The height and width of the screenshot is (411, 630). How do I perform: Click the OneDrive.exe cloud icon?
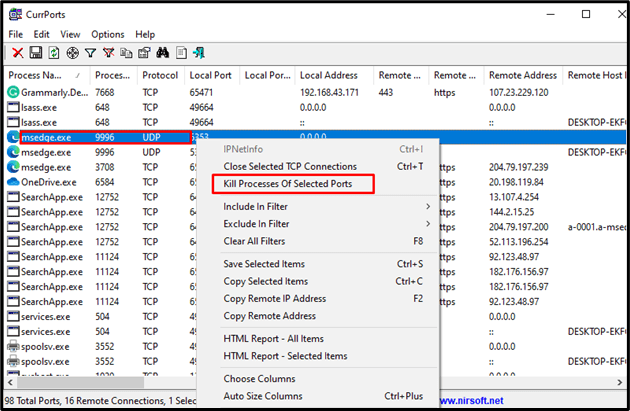coord(13,182)
